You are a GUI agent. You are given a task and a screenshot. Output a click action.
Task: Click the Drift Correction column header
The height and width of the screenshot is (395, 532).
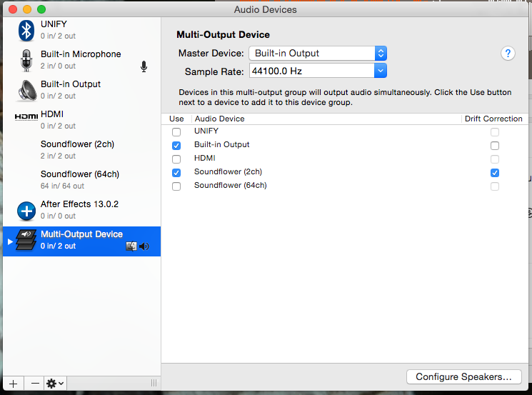493,119
